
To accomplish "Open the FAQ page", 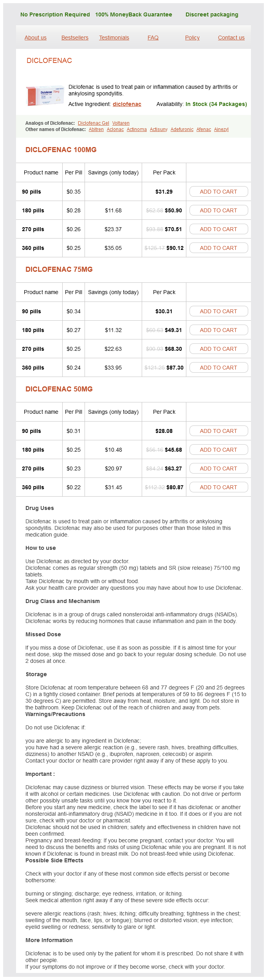I will (153, 38).
